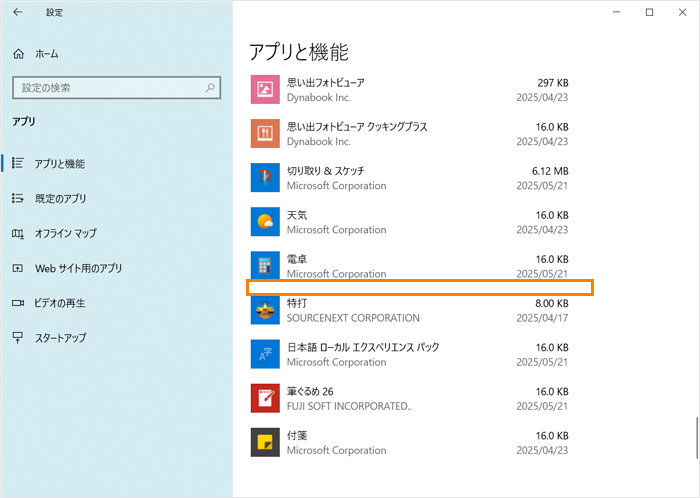This screenshot has width=700, height=498.
Task: Click the アプリと機能 list icon in sidebar
Action: click(x=17, y=163)
